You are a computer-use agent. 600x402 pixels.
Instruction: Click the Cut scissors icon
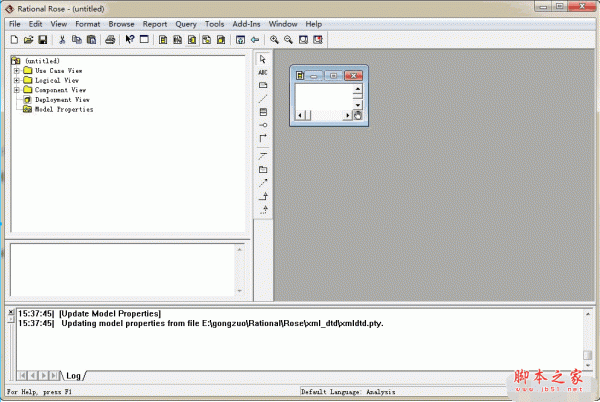point(62,39)
